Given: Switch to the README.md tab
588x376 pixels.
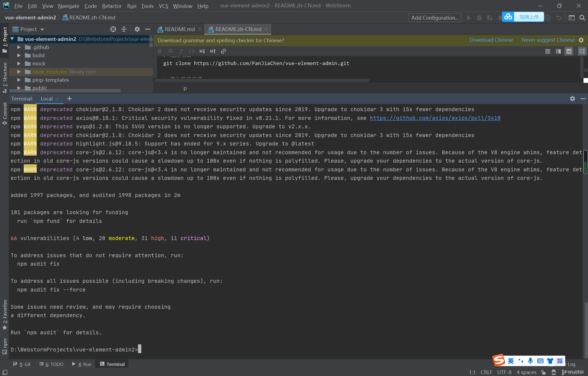Looking at the screenshot, I should (x=179, y=29).
